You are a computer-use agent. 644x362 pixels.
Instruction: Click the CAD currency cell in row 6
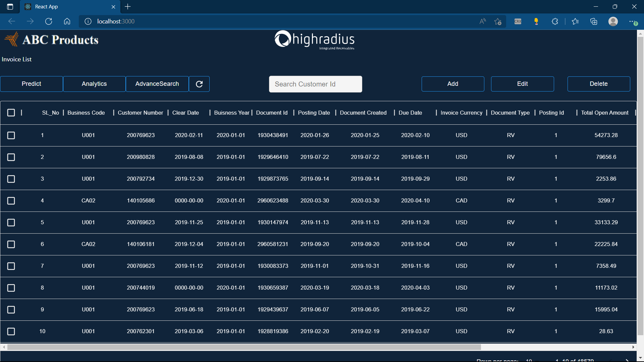(461, 244)
